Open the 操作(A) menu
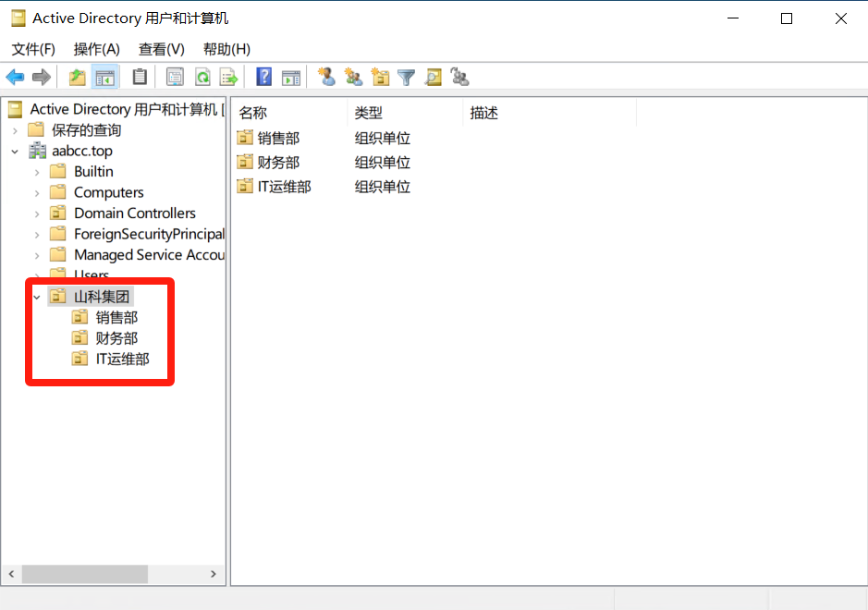Image resolution: width=868 pixels, height=610 pixels. pos(97,49)
